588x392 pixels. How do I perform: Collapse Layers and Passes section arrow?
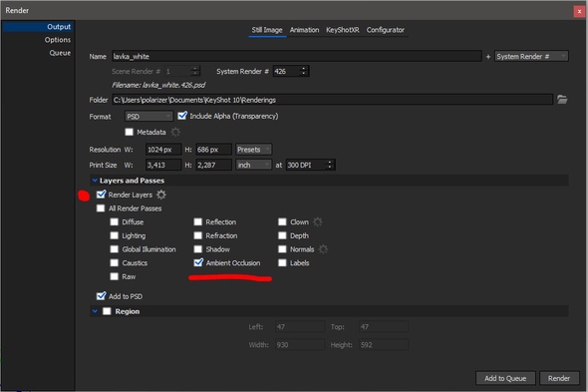(x=95, y=181)
